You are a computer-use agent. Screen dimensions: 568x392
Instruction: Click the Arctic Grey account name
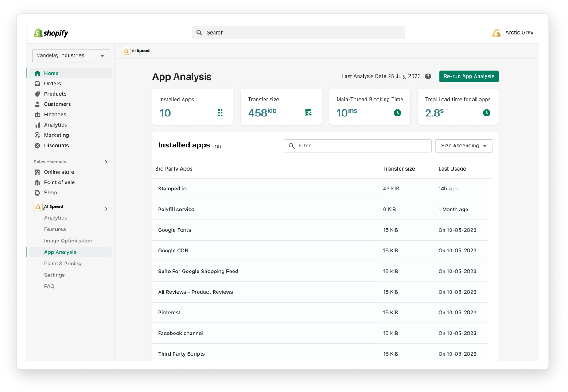click(x=519, y=33)
